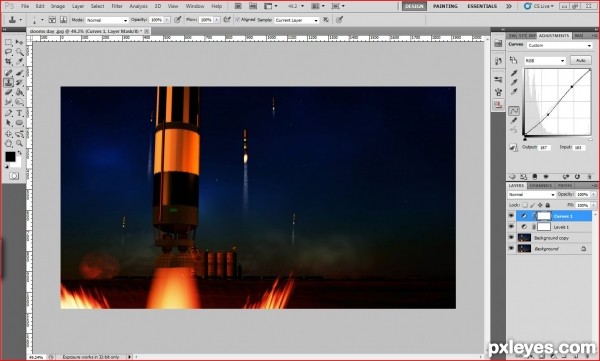Switch to the Essentials workspace
The height and width of the screenshot is (361, 600).
[x=482, y=6]
